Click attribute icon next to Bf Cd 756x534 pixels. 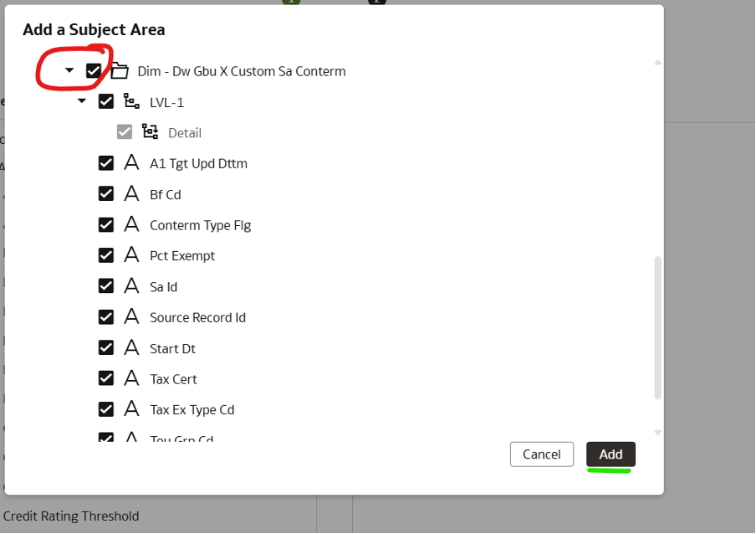[131, 194]
